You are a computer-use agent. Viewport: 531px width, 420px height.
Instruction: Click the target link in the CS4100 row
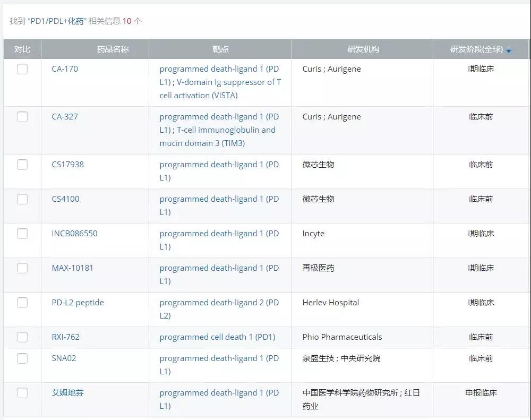219,205
